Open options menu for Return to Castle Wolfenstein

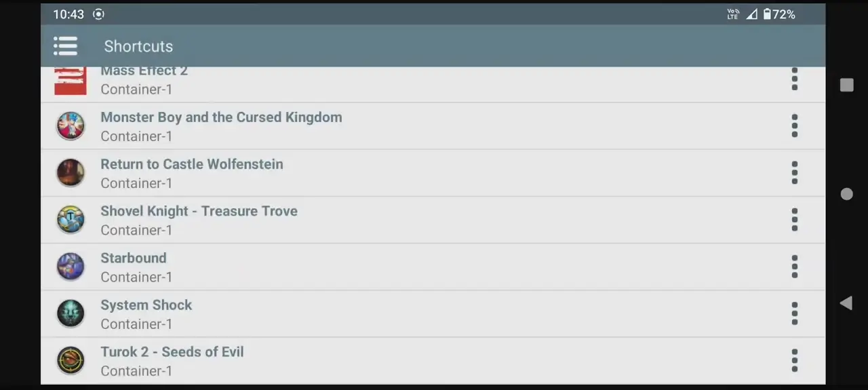click(794, 173)
